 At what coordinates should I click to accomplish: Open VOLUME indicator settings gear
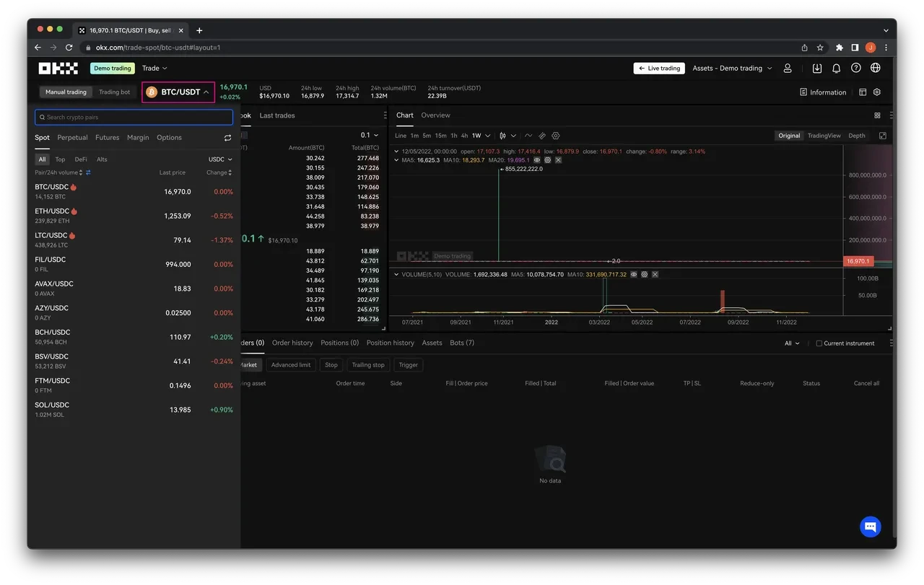tap(645, 275)
